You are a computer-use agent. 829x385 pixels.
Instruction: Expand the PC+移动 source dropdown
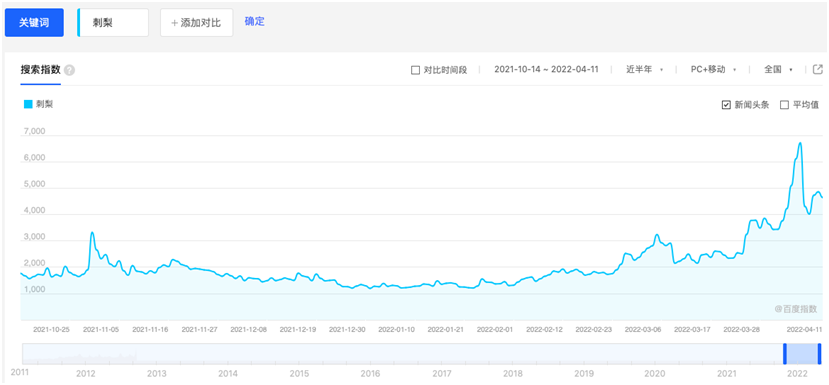[x=713, y=69]
